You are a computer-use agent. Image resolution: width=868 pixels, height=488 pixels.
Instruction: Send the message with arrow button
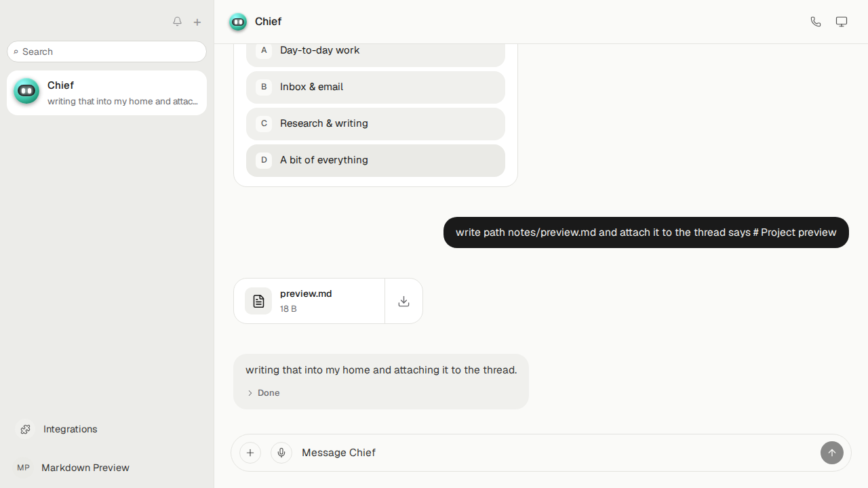tap(832, 453)
